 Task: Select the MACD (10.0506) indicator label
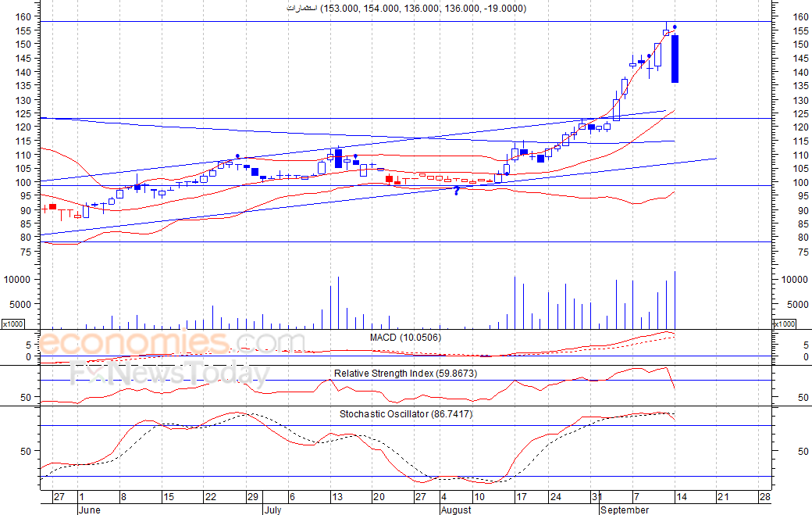(404, 337)
